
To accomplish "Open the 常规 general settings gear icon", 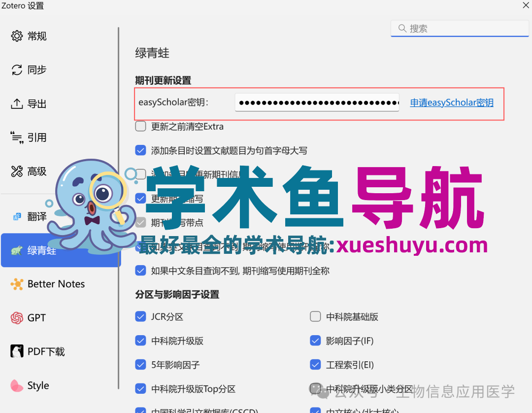I will 17,36.
